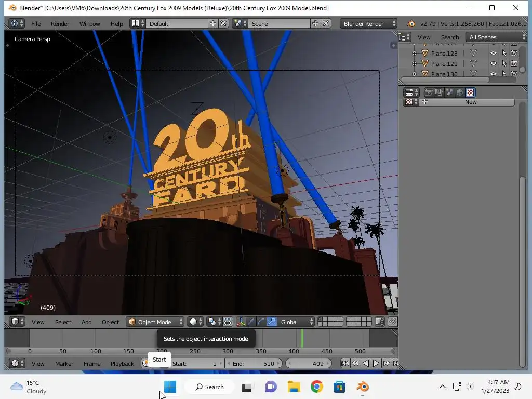Click the green frame 409 marker in timeline
Image resolution: width=532 pixels, height=399 pixels.
[x=302, y=338]
